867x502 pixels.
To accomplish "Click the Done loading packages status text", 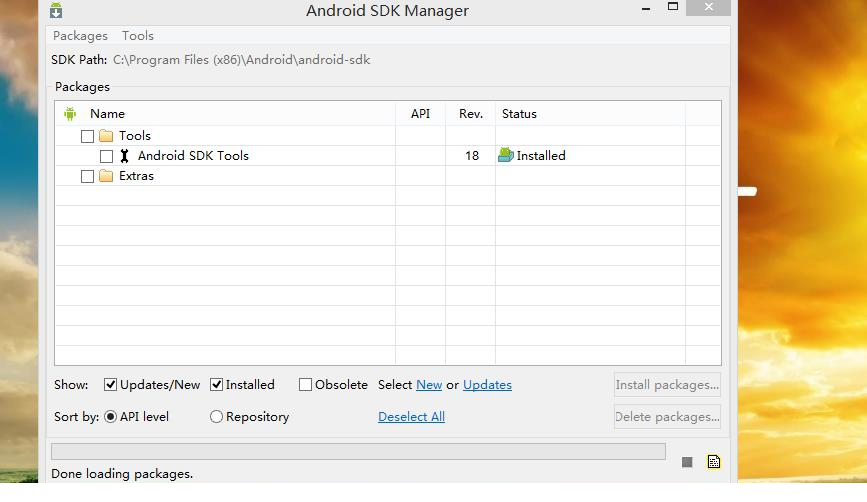I will pos(122,474).
